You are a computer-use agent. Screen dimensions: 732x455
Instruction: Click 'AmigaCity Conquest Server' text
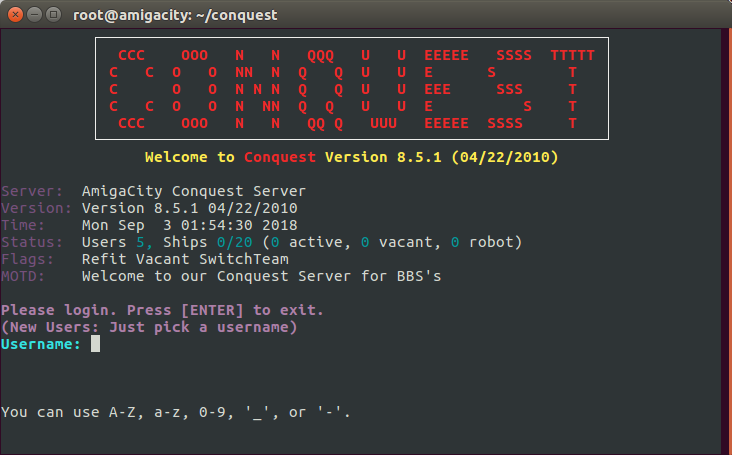click(x=194, y=191)
